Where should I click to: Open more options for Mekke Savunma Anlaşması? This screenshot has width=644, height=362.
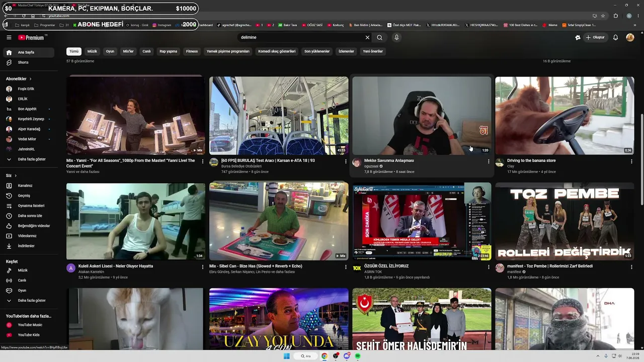tap(489, 161)
